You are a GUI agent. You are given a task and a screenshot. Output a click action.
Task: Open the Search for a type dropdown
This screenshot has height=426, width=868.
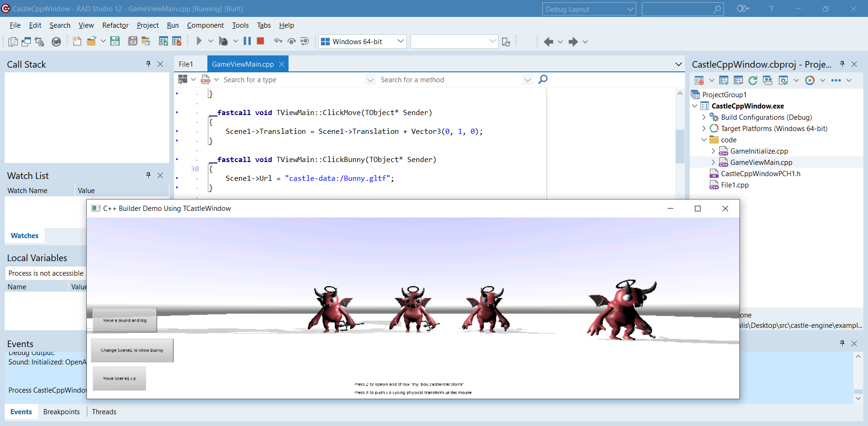370,80
